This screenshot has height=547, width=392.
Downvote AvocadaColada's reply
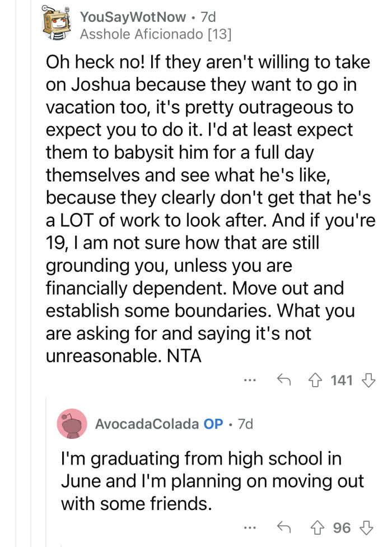(x=366, y=527)
